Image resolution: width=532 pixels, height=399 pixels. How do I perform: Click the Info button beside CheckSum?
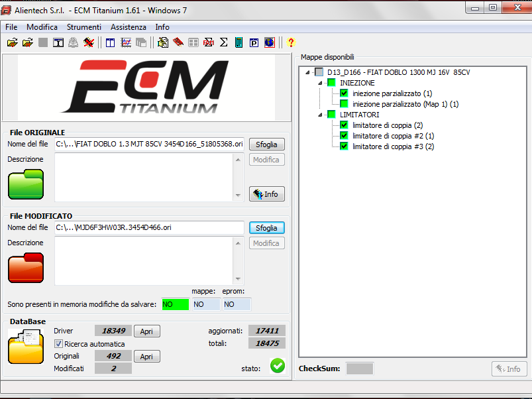coord(509,369)
